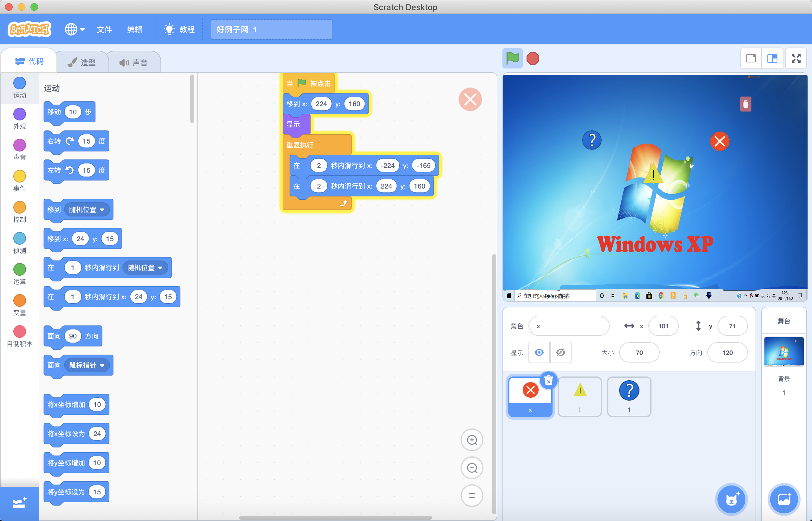Click the 左转 15 度 block
812x521 pixels.
coord(76,170)
